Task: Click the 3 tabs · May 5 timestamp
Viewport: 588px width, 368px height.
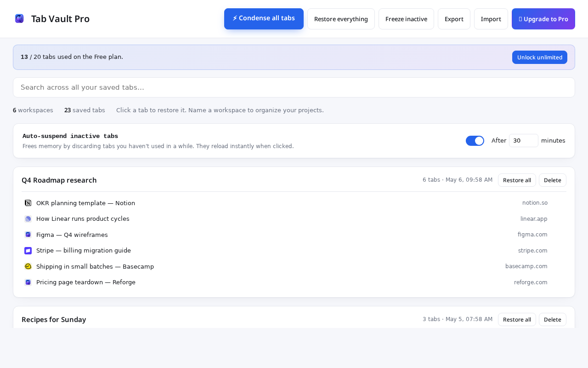Action: click(458, 319)
